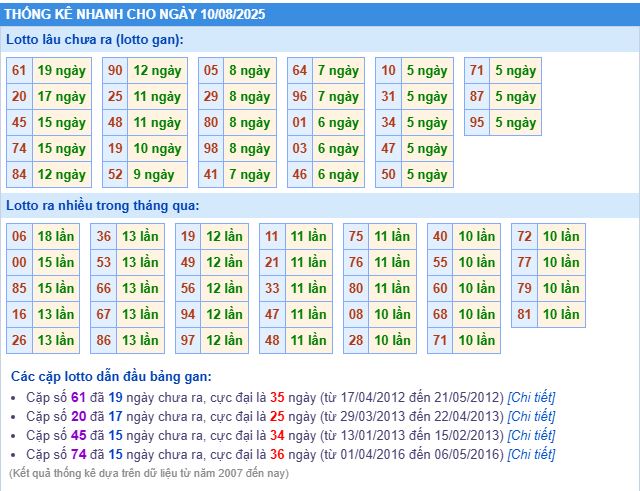Select number 76 cell
Screen dimensions: 640x491
(356, 262)
